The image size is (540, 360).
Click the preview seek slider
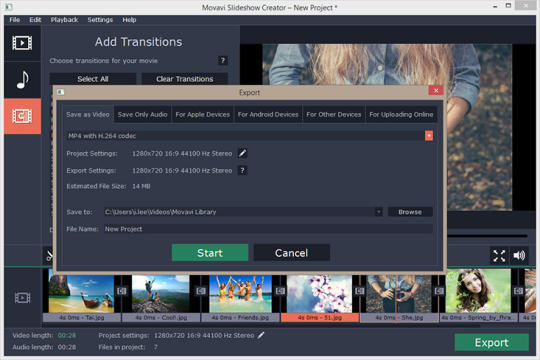pos(487,236)
